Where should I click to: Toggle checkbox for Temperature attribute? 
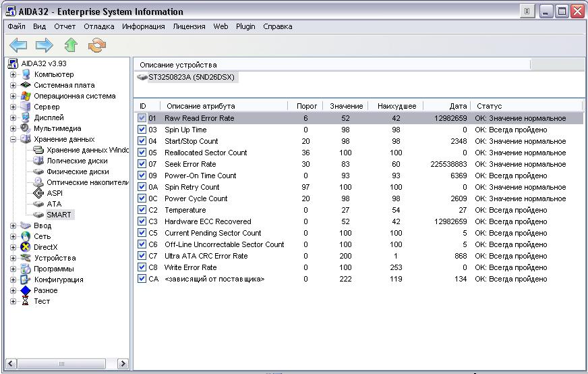(x=142, y=209)
